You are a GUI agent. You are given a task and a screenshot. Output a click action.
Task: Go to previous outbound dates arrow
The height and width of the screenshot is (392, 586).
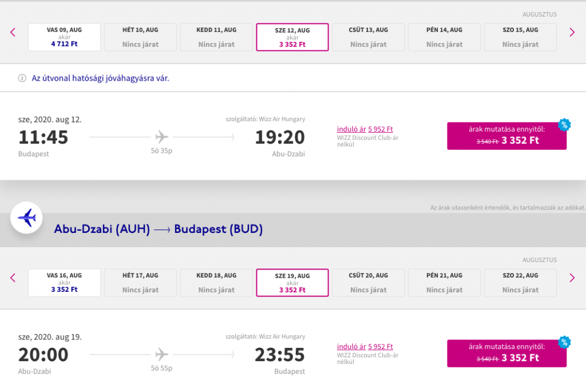pos(13,32)
